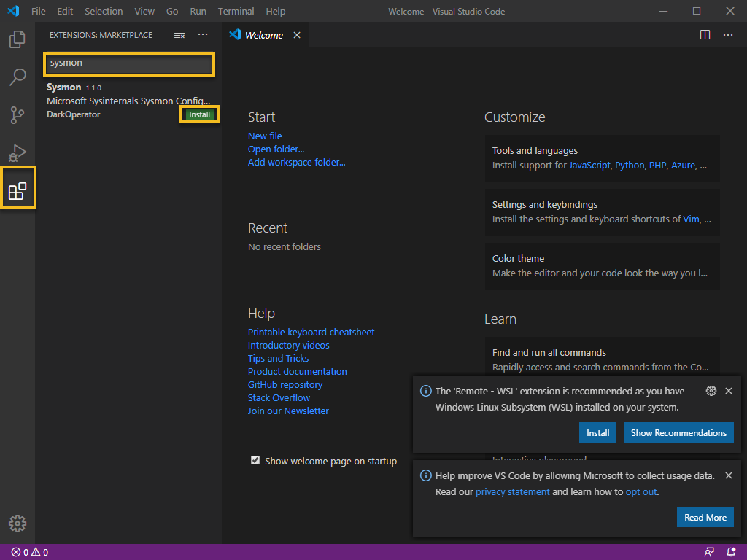Open the Selection menu
The width and height of the screenshot is (747, 560).
pyautogui.click(x=104, y=11)
